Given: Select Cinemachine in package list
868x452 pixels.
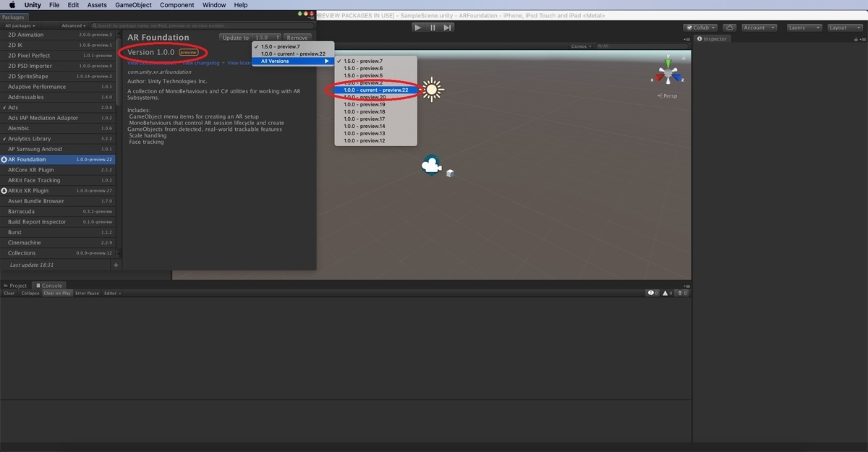Looking at the screenshot, I should point(58,242).
